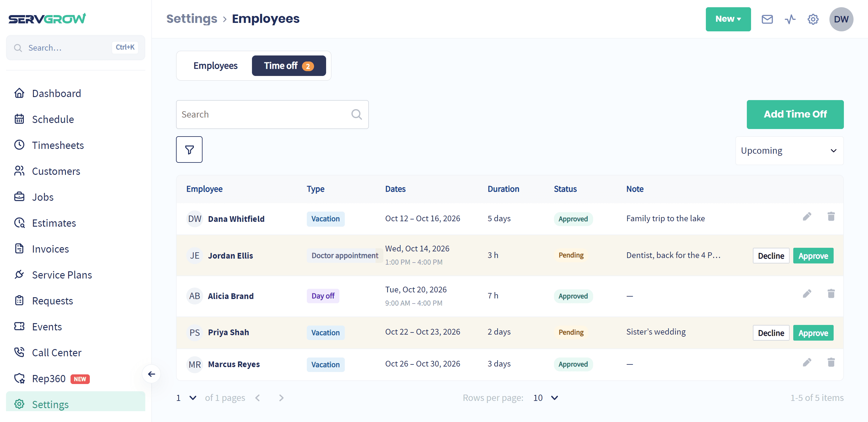
Task: Go to the next page arrow
Action: (x=281, y=398)
